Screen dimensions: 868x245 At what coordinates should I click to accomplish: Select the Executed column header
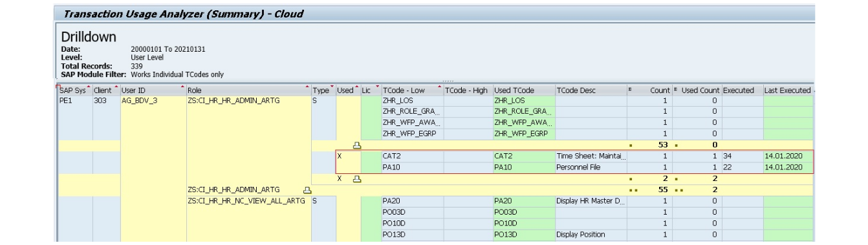point(741,91)
